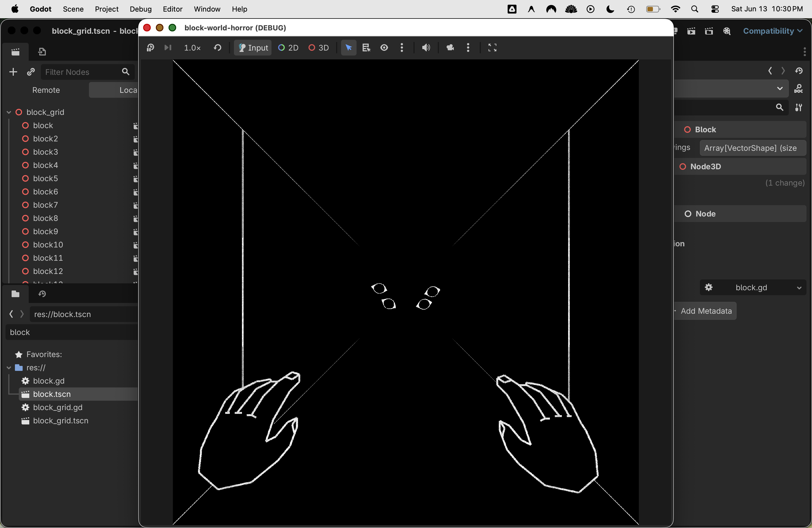Click the inspector property tools icon

(799, 107)
